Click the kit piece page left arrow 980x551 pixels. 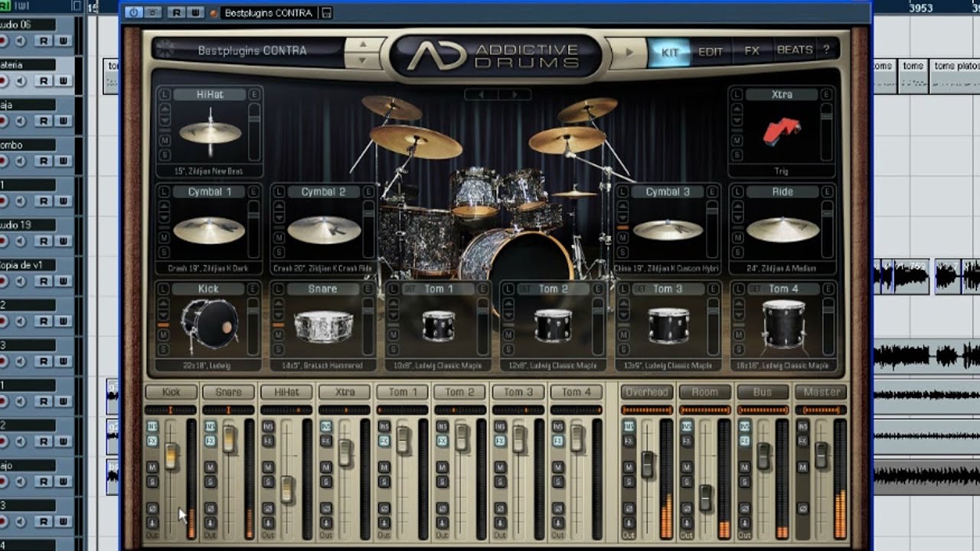point(482,95)
